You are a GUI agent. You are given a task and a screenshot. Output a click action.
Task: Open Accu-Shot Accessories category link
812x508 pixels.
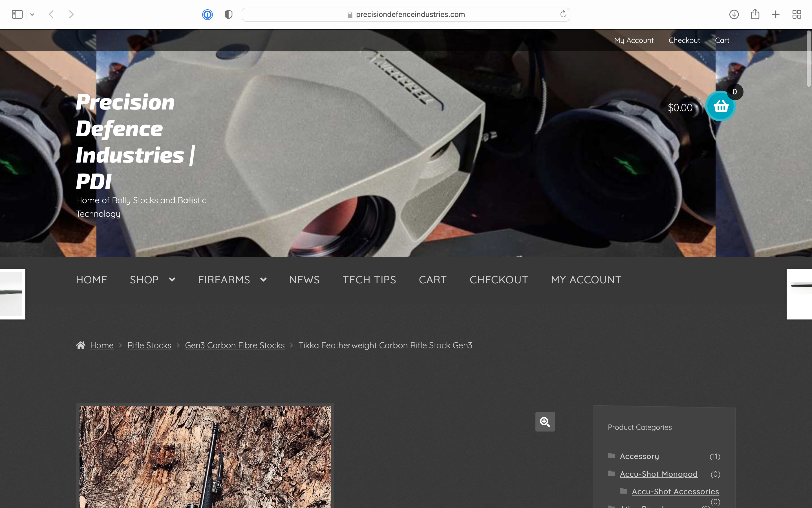pyautogui.click(x=675, y=492)
